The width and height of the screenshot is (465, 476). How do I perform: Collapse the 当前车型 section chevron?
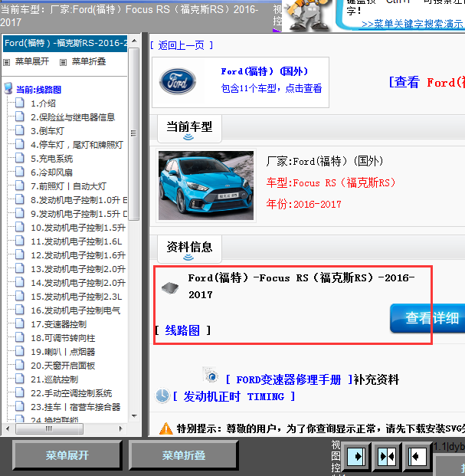[188, 137]
